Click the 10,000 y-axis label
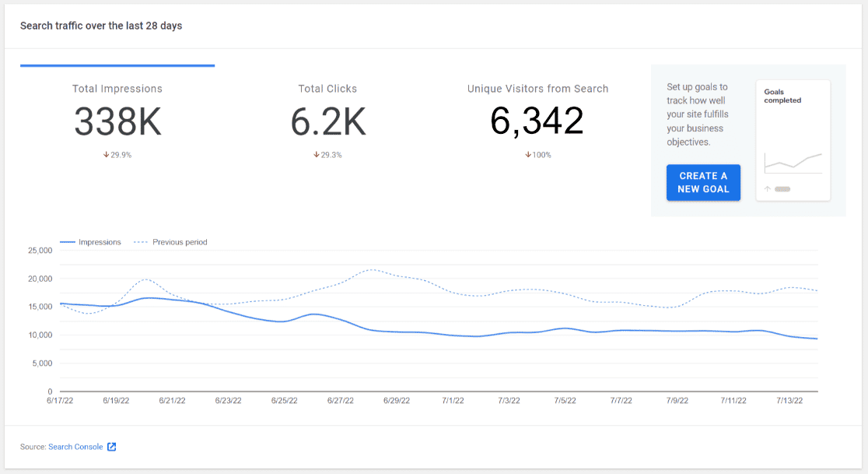Image resolution: width=868 pixels, height=474 pixels. coord(40,335)
